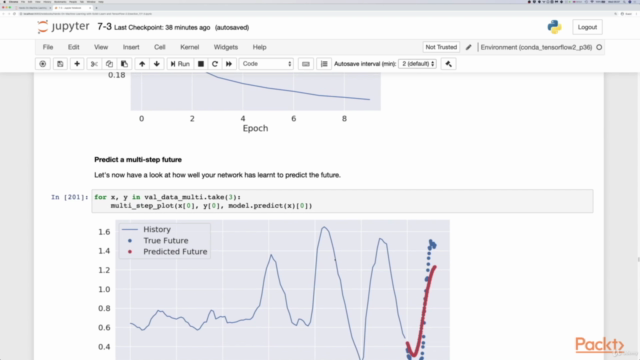640x360 pixels.
Task: Open the Cell menu
Action: click(160, 47)
